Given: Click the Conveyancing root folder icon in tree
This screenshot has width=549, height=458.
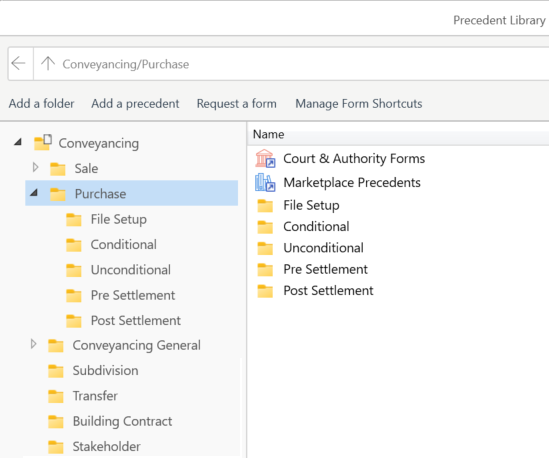Looking at the screenshot, I should coord(43,143).
